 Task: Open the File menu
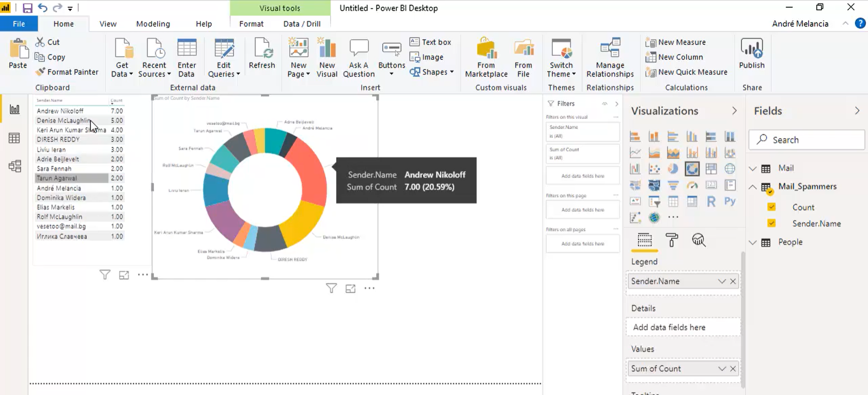pyautogui.click(x=19, y=24)
